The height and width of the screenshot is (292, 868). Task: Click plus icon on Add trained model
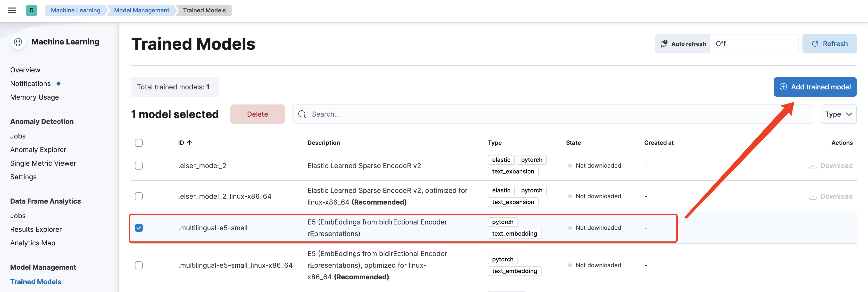(784, 87)
